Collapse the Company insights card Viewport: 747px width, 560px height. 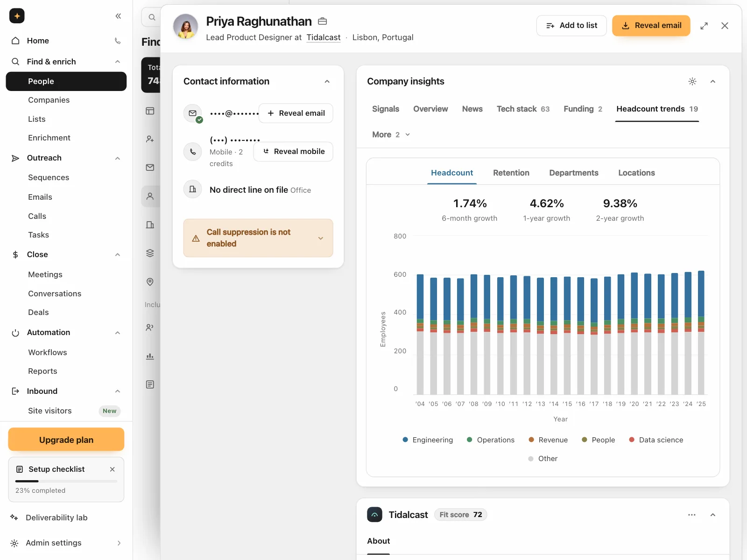pyautogui.click(x=713, y=82)
